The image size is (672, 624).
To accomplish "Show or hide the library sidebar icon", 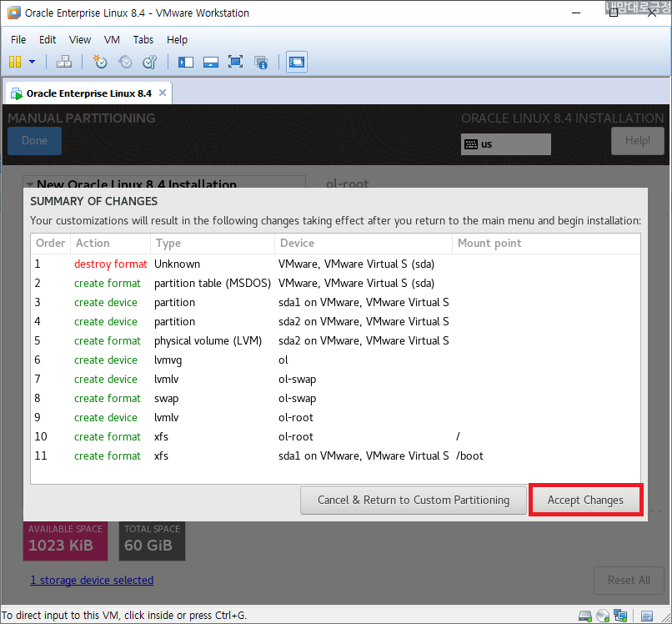I will point(186,62).
